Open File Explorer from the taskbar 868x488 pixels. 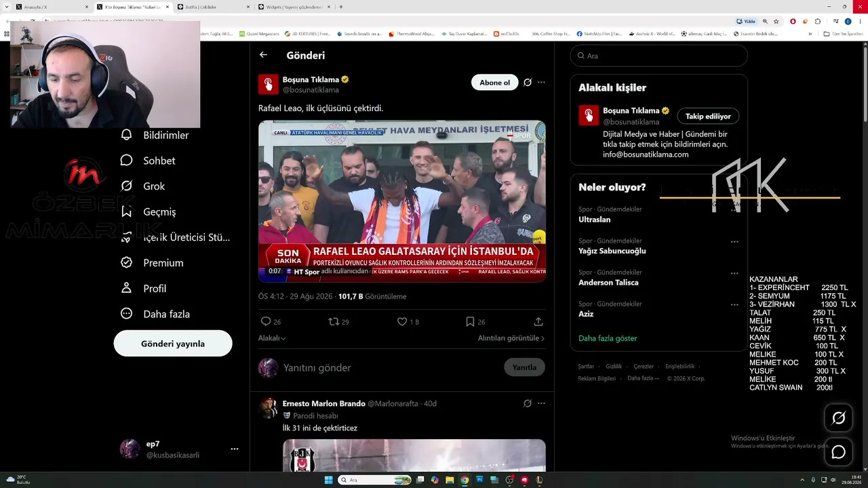(450, 480)
